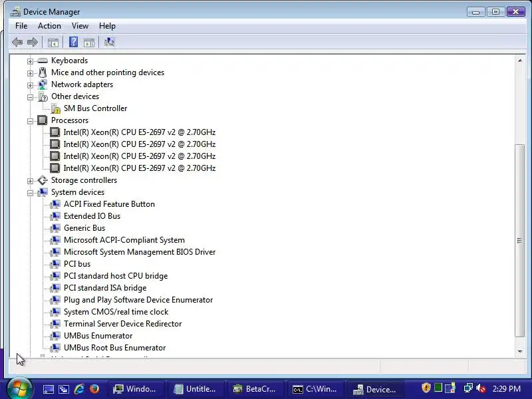Click the Device... taskbar button
The width and height of the screenshot is (532, 399).
pyautogui.click(x=375, y=389)
